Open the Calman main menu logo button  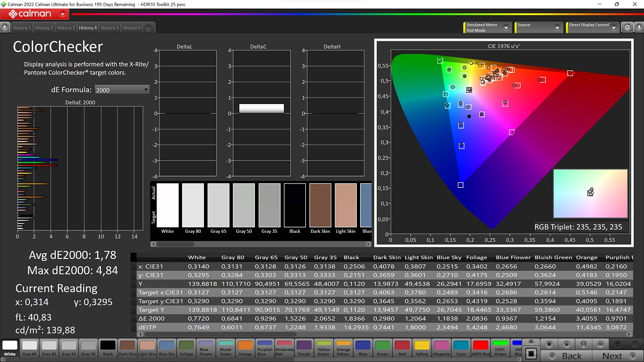(34, 14)
